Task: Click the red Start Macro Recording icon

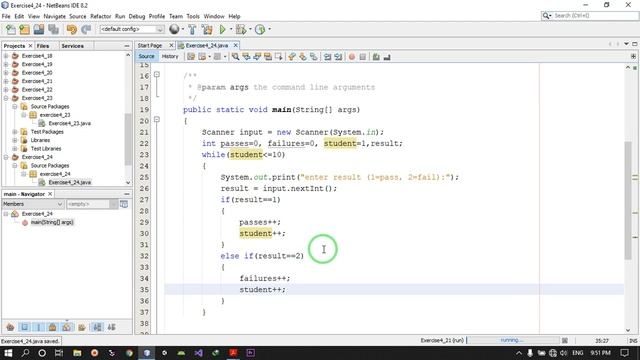Action: [352, 57]
